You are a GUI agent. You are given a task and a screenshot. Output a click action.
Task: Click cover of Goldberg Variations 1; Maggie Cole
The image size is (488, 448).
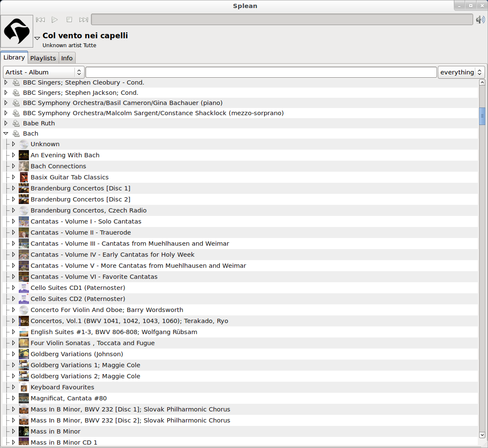click(x=24, y=365)
